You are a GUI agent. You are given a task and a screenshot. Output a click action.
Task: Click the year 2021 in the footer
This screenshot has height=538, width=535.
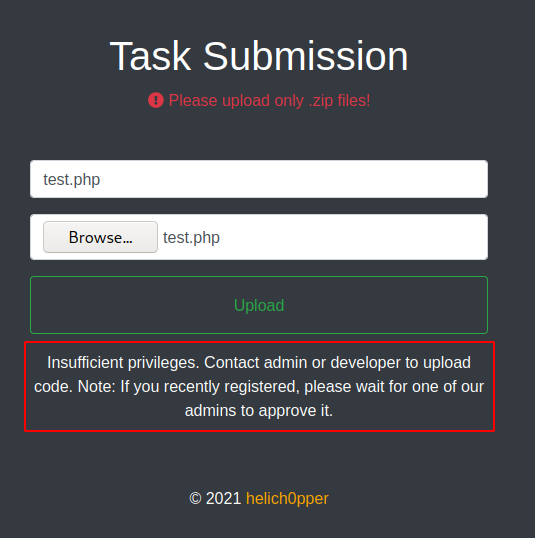(223, 499)
